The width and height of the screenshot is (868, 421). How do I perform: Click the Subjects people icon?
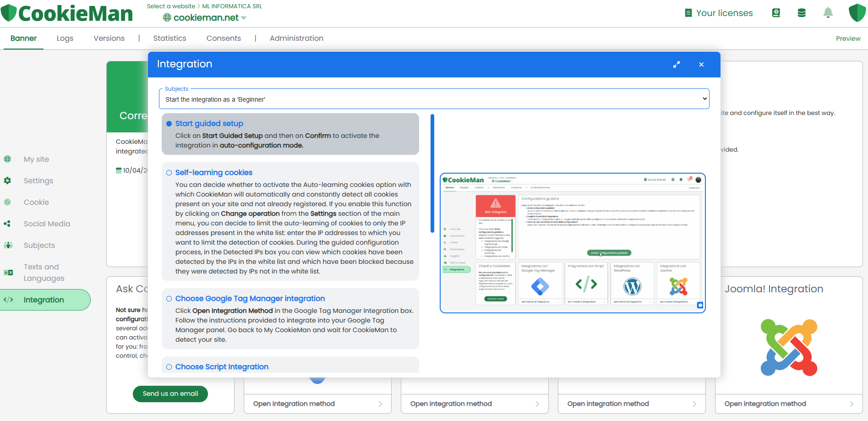pyautogui.click(x=8, y=245)
